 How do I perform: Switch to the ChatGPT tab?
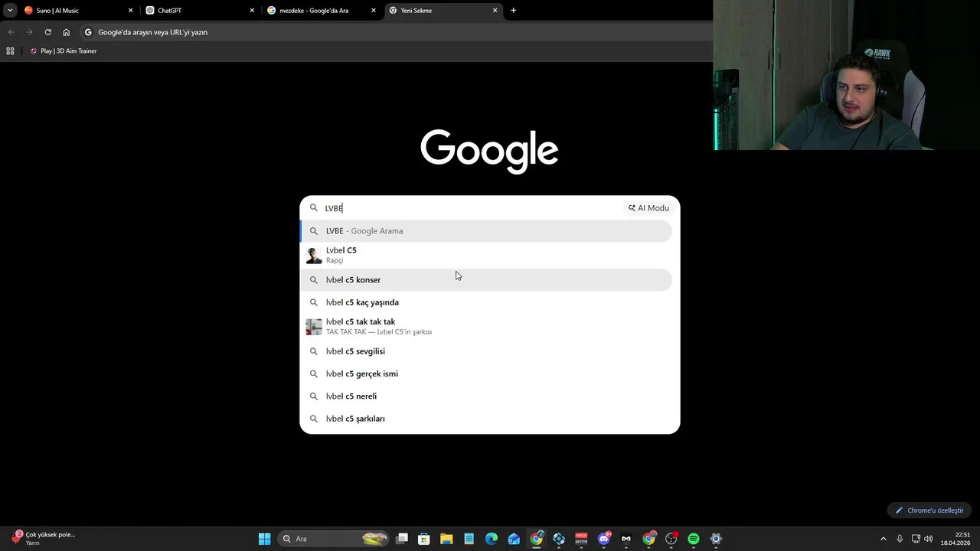pos(199,11)
